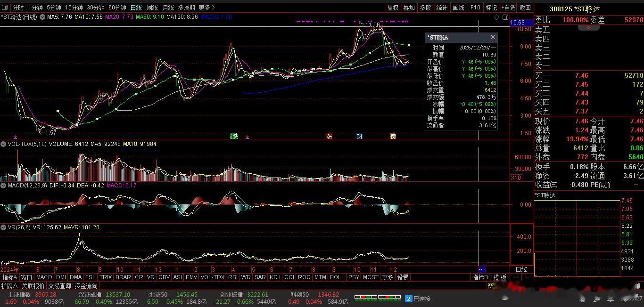Click the 财 marker on the chart
Screen dimensions: 644x307
pyautogui.click(x=359, y=137)
